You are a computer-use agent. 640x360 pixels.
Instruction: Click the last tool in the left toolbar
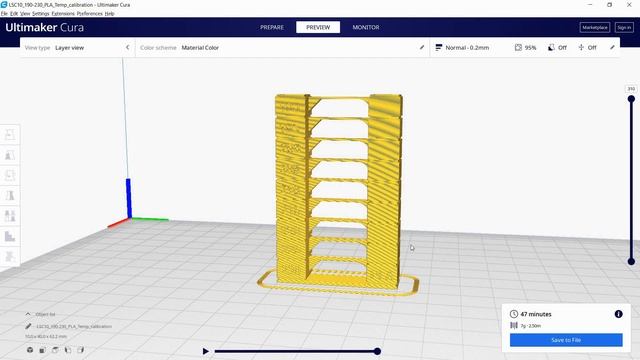(10, 257)
